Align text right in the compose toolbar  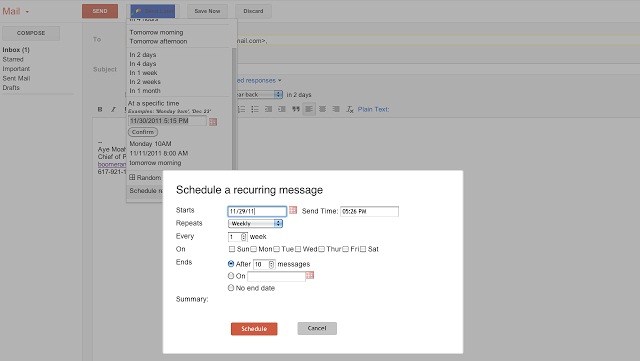tap(336, 109)
